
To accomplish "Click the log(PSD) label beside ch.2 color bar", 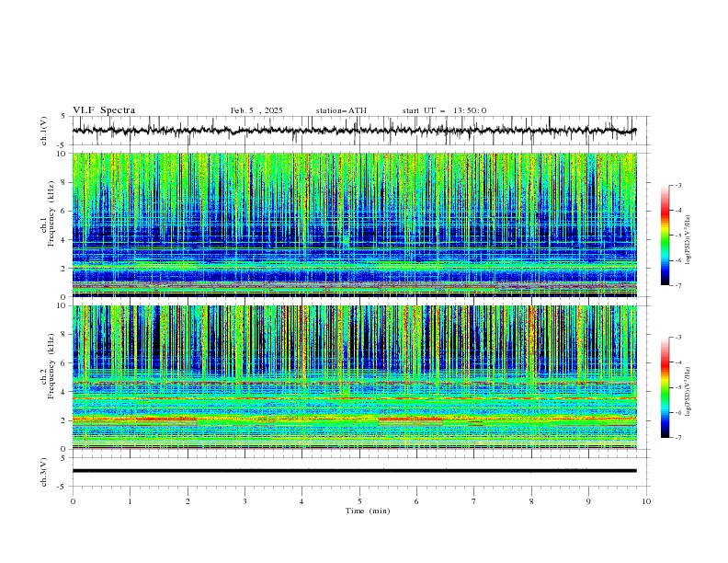I will [688, 391].
